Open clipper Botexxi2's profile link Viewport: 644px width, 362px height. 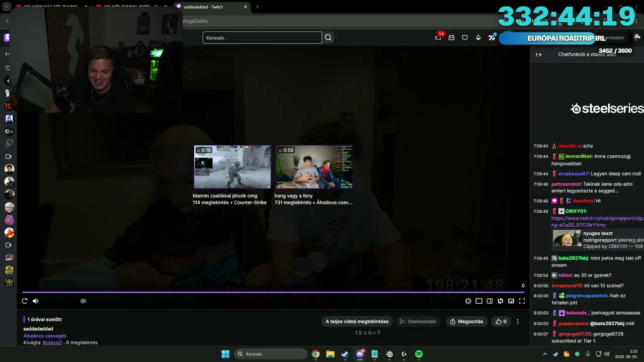(x=52, y=343)
